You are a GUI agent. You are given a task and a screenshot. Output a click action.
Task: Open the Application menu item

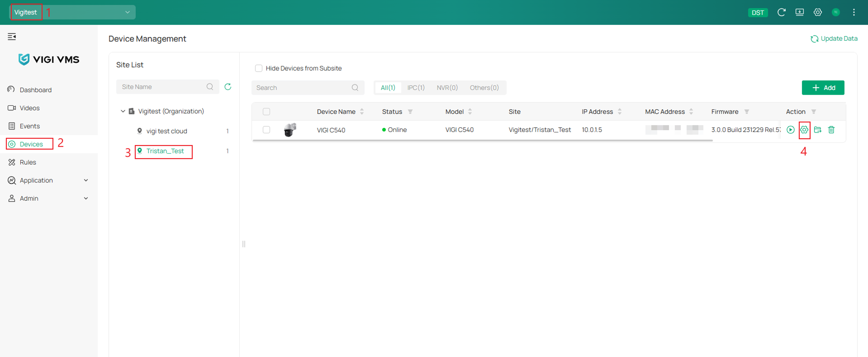49,180
